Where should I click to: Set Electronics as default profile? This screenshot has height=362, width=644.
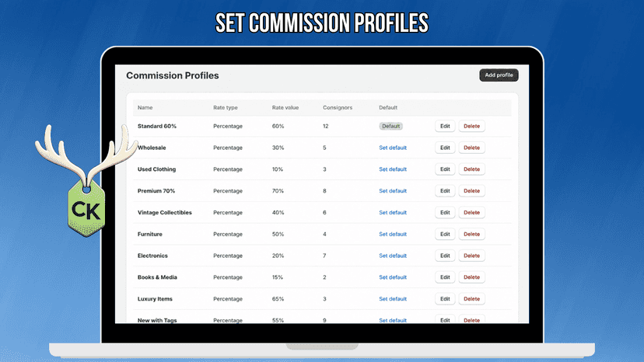pos(393,256)
